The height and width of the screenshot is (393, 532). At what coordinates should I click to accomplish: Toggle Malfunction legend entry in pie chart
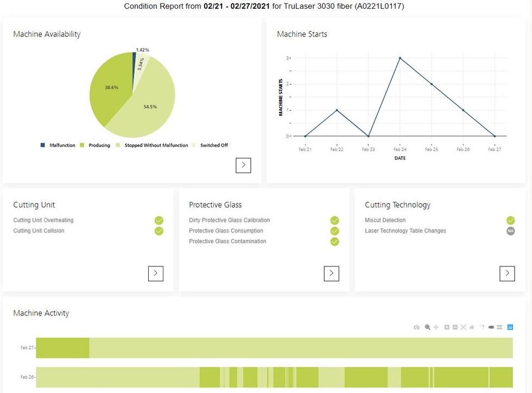(x=58, y=145)
